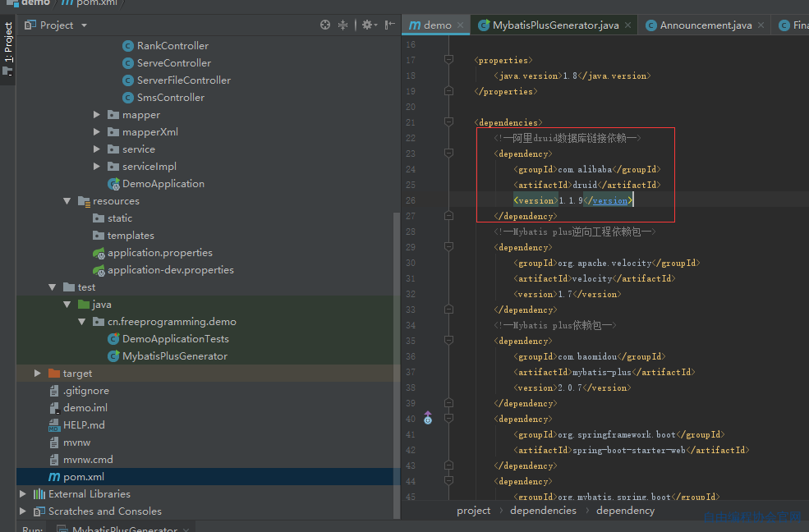The height and width of the screenshot is (532, 809).
Task: Open MybatisPlusGenerator in project tree
Action: pos(174,356)
